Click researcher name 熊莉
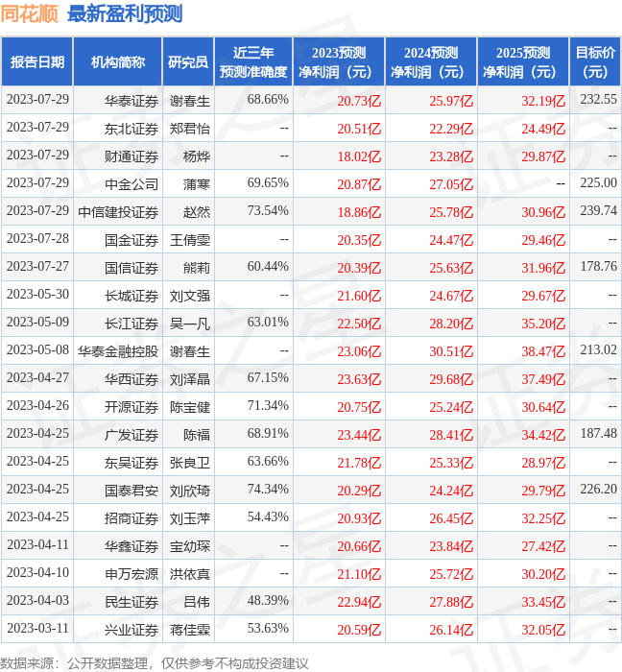622x672 pixels. [197, 268]
